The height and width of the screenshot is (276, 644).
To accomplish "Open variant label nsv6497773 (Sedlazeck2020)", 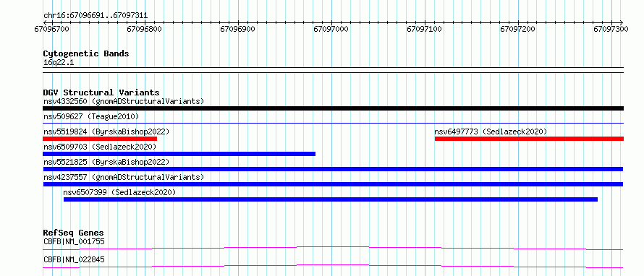I will pyautogui.click(x=491, y=131).
